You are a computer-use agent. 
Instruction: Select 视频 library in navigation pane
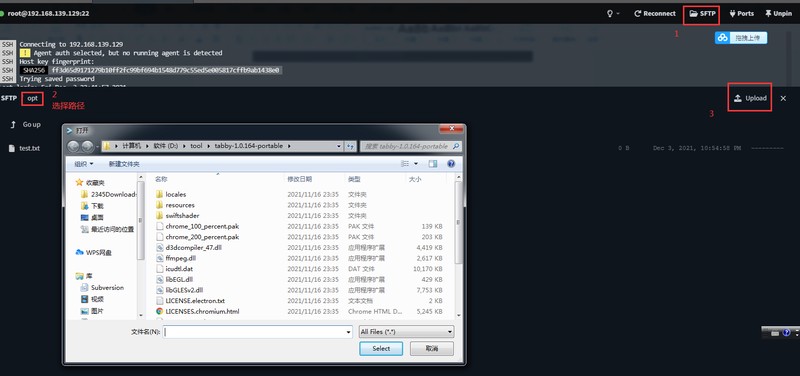92,299
